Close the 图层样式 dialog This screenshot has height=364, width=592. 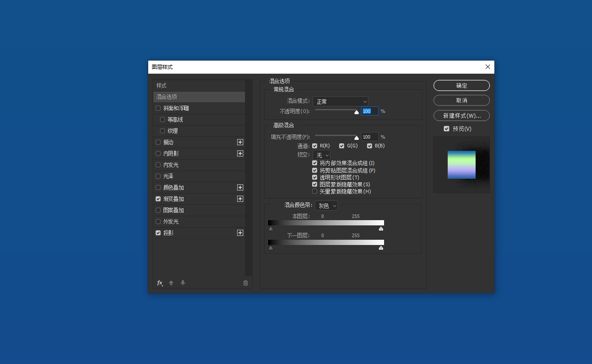pos(488,67)
